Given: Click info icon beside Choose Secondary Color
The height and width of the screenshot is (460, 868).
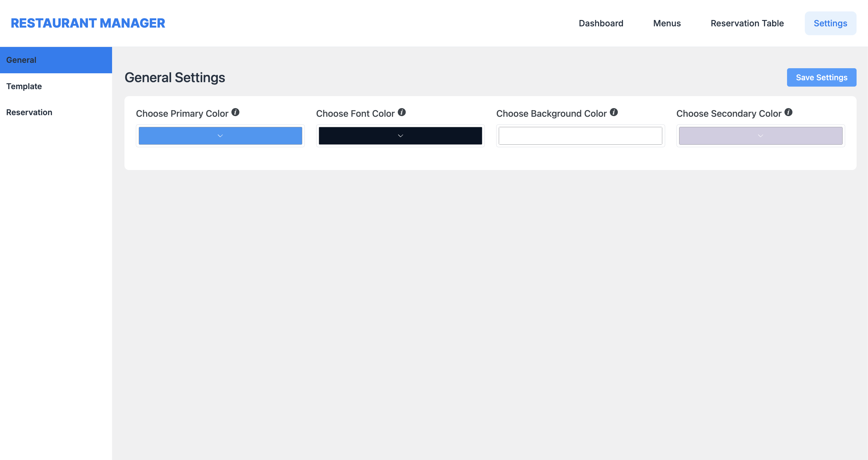Looking at the screenshot, I should point(788,112).
